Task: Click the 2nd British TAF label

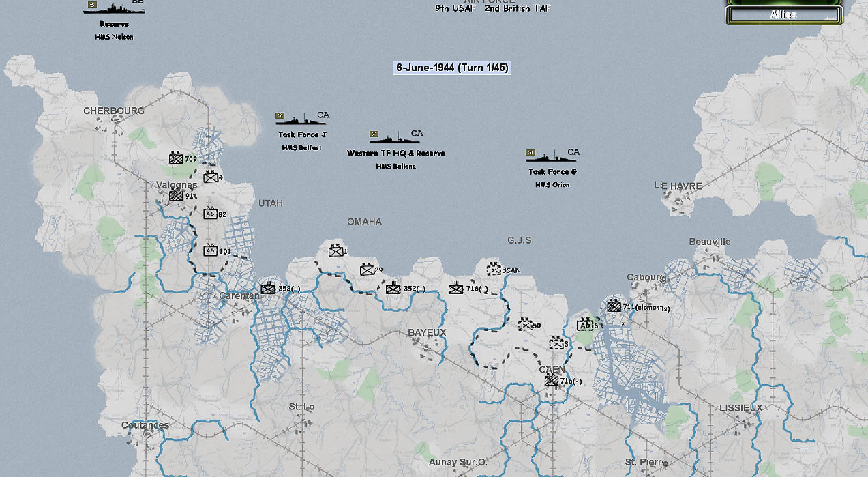Action: pos(518,8)
